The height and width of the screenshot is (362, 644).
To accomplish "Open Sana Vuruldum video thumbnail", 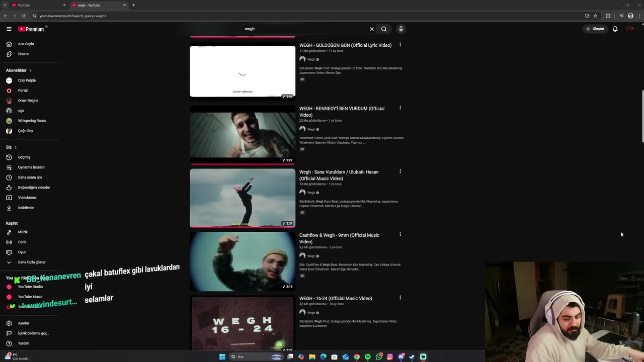I will click(x=243, y=198).
